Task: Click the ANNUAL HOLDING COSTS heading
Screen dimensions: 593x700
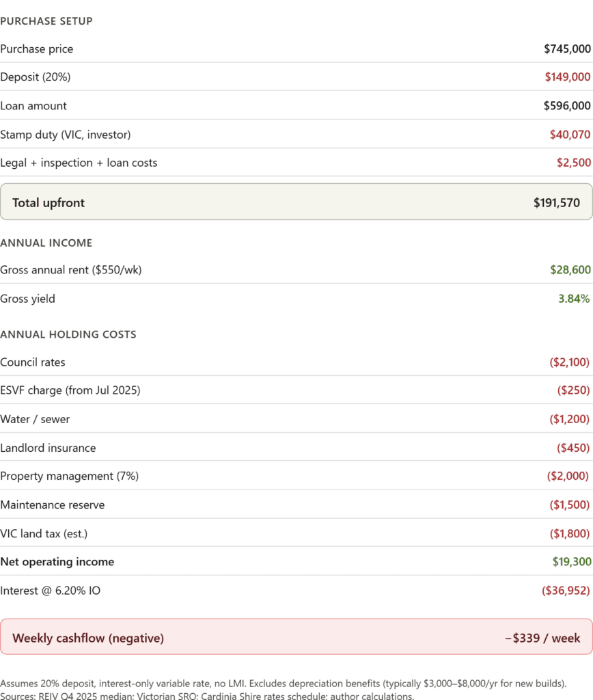Action: [x=68, y=334]
